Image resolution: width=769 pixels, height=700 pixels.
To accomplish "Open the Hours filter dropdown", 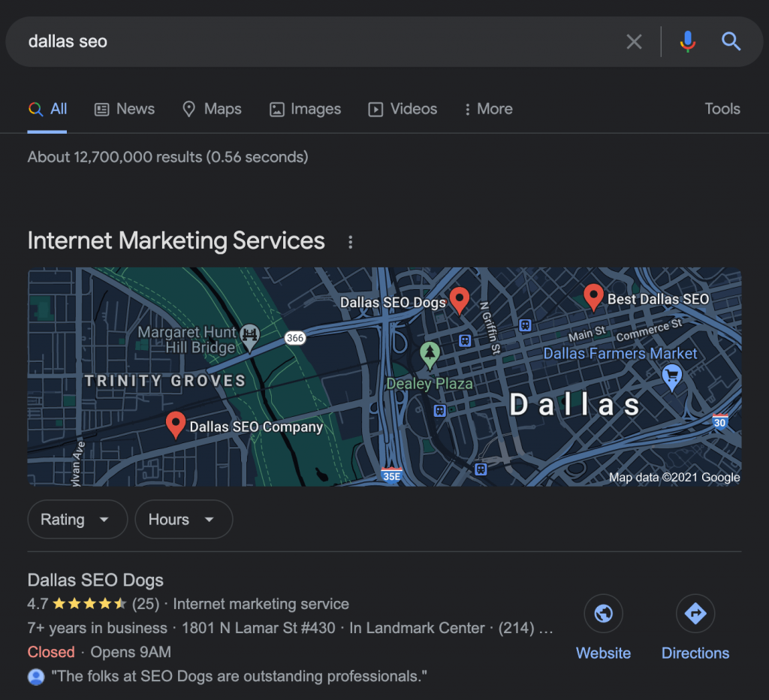I will 183,519.
